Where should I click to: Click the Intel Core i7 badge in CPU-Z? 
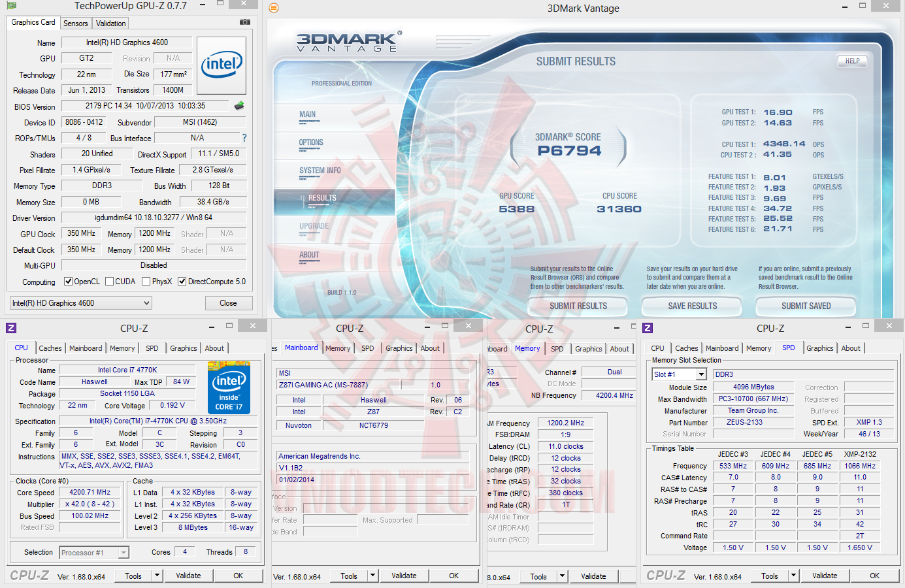(229, 387)
